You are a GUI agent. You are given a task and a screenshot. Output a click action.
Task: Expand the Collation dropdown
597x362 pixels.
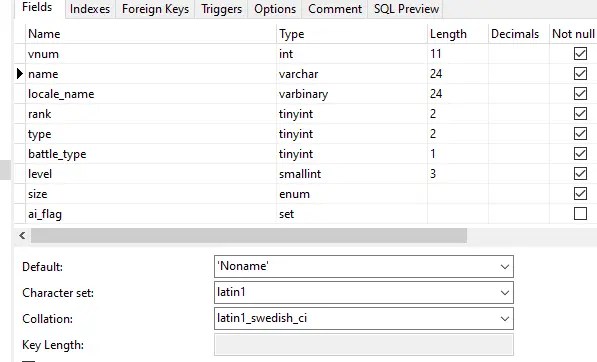[504, 319]
